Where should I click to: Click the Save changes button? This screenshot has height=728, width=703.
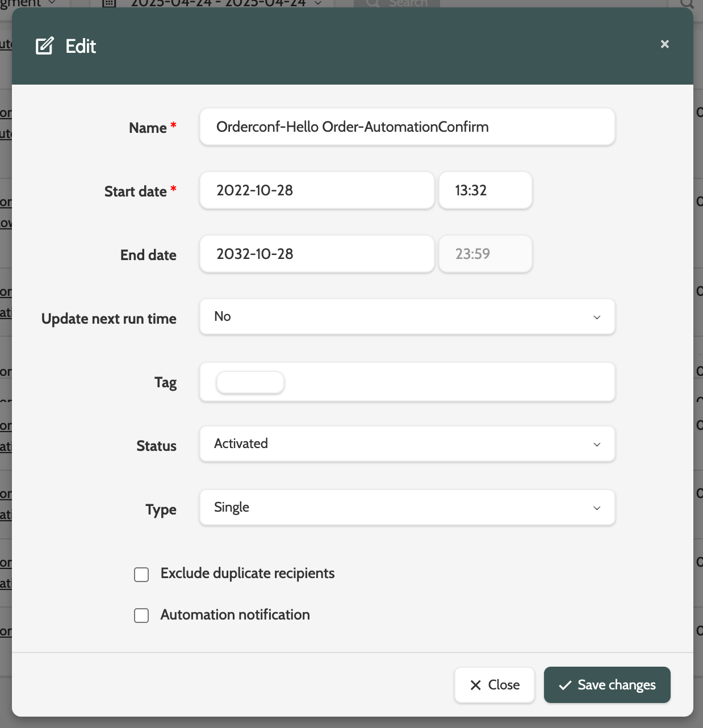606,685
